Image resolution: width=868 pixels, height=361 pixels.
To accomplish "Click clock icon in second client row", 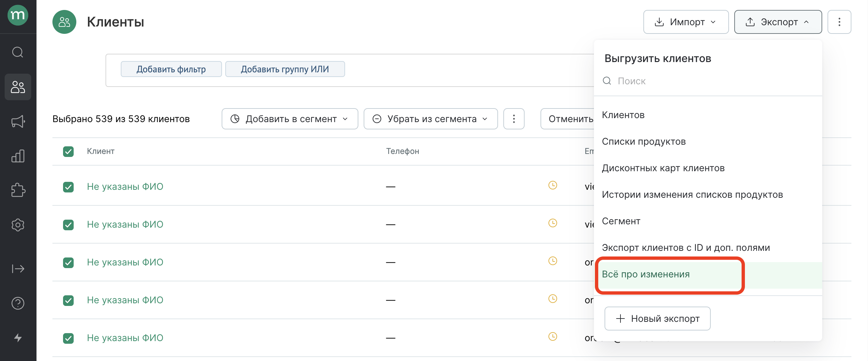I will (x=552, y=223).
